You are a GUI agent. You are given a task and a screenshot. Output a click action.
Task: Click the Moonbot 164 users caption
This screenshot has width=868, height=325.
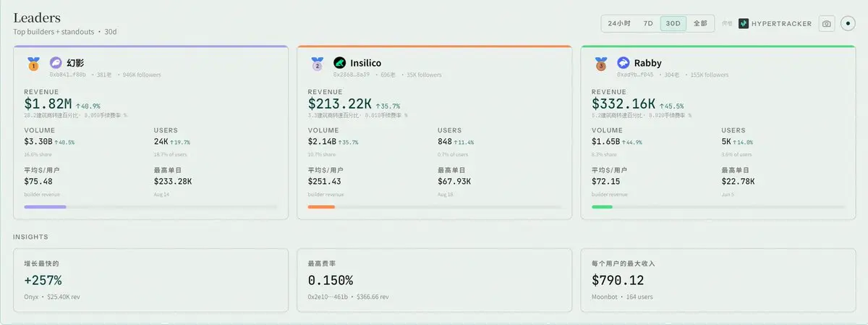622,297
